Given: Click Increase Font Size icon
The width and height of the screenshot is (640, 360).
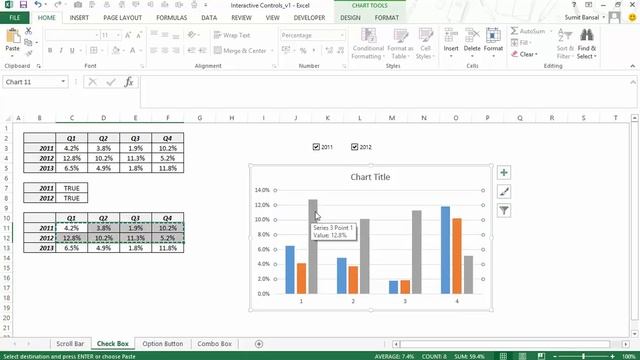Looking at the screenshot, I should click(x=128, y=36).
